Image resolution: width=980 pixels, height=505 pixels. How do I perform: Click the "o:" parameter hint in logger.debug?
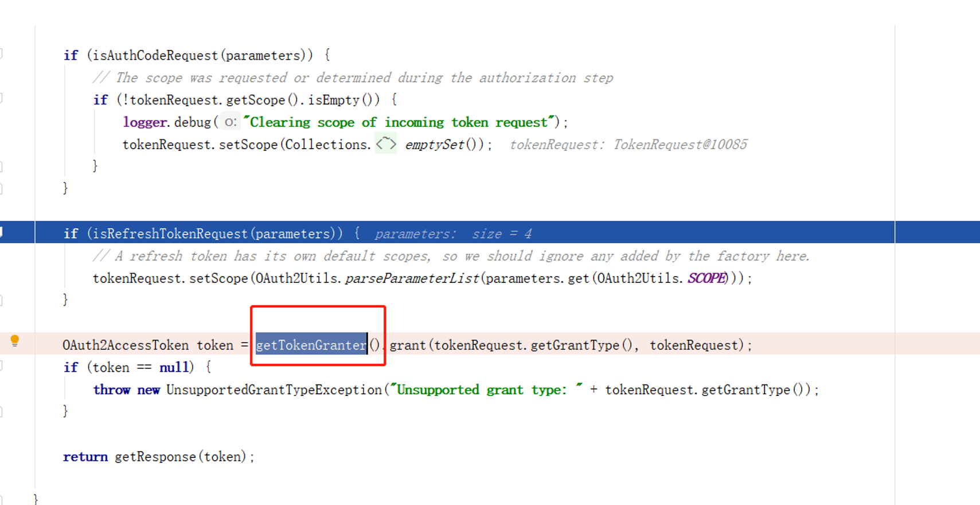click(231, 122)
